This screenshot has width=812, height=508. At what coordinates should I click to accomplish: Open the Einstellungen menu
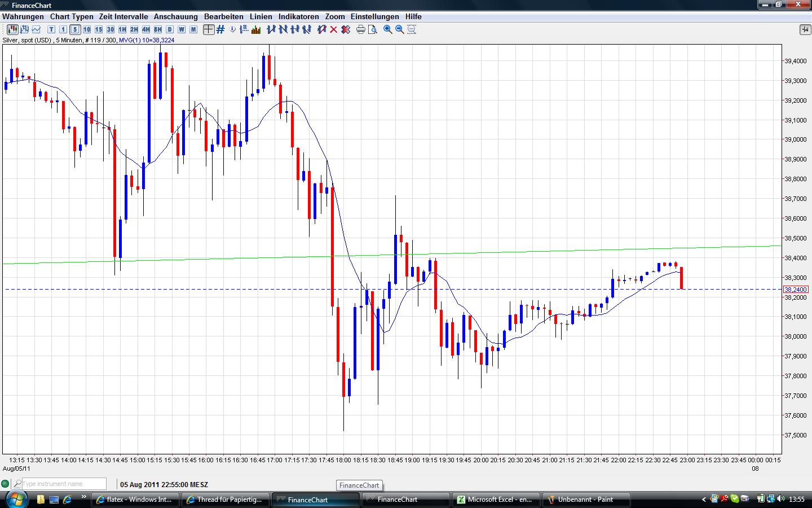click(375, 16)
